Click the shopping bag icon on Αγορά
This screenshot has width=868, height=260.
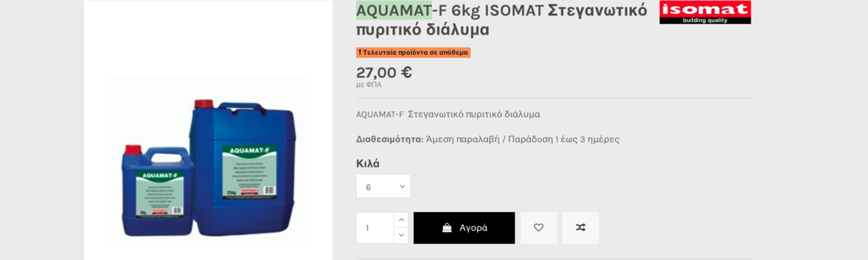click(447, 227)
